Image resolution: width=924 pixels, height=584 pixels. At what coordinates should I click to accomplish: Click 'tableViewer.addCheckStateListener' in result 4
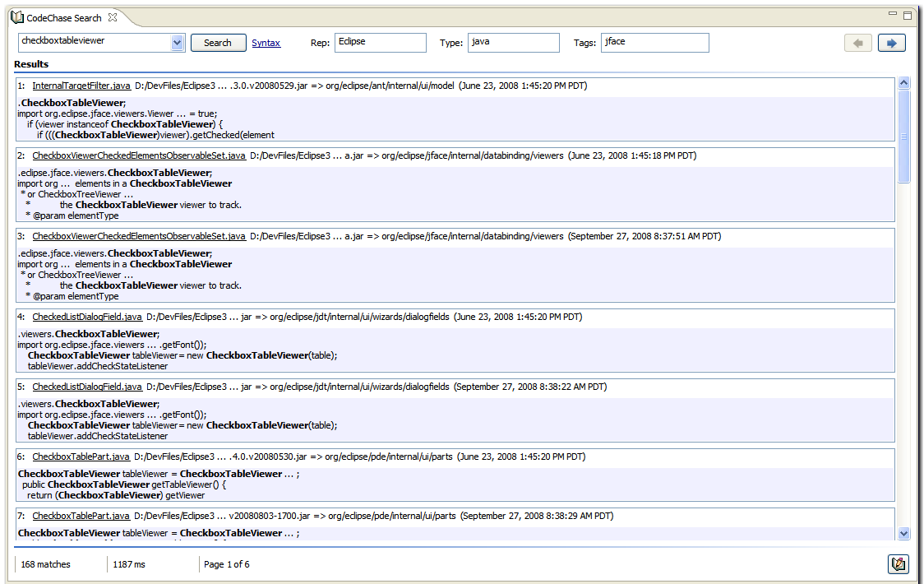tap(98, 366)
